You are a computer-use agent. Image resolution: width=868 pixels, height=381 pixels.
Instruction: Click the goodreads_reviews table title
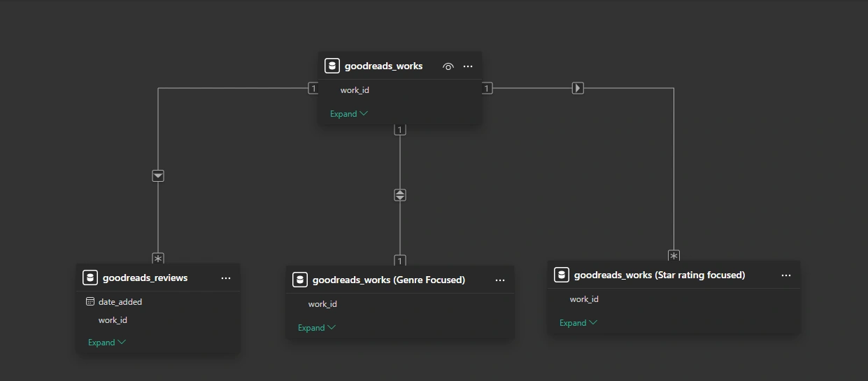click(145, 278)
